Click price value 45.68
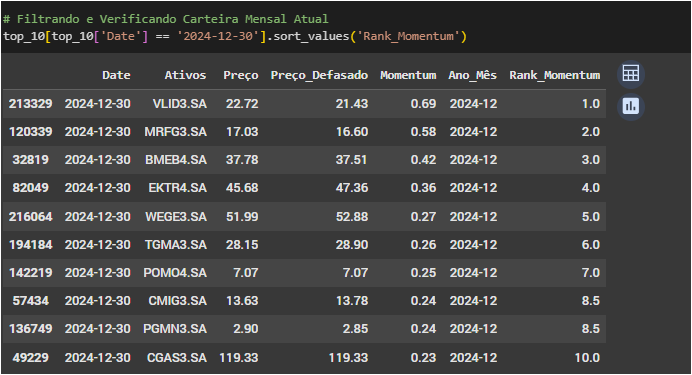Viewport: 692px width, 375px height. click(x=242, y=188)
